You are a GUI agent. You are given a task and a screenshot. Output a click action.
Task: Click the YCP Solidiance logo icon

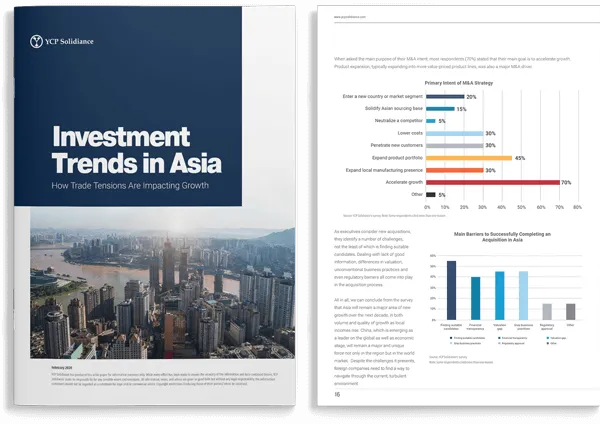(36, 41)
